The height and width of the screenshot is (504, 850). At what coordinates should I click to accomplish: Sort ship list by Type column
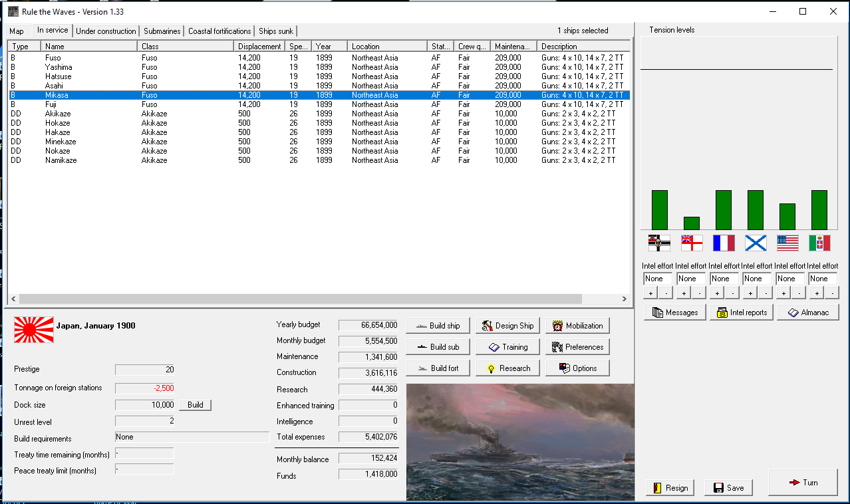click(25, 47)
